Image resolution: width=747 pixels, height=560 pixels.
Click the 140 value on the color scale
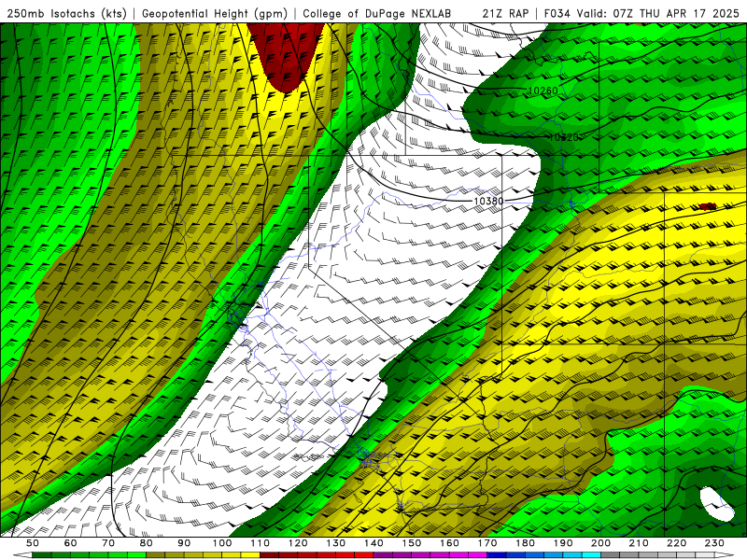[x=373, y=543]
